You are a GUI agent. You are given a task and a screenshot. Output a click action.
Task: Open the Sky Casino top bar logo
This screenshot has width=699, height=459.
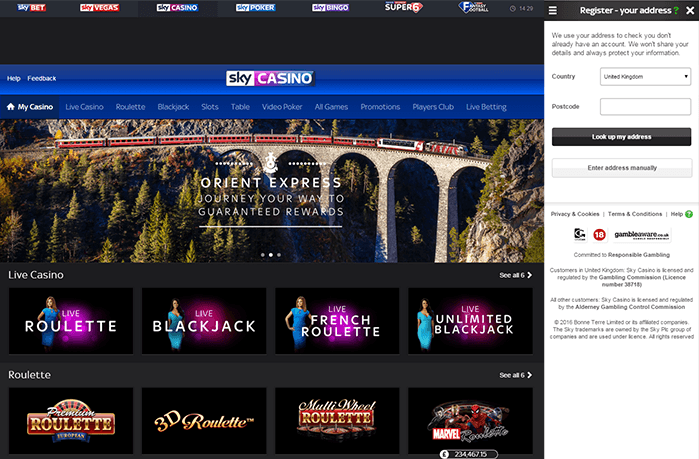(177, 8)
